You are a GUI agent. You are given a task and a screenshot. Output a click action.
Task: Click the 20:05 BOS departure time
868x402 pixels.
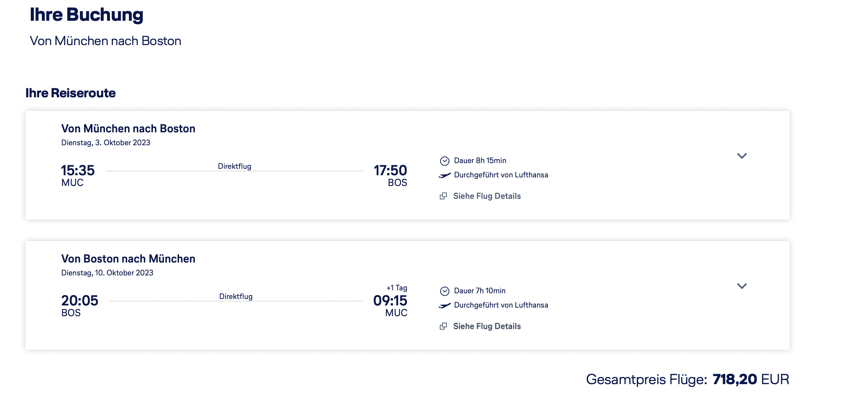click(x=79, y=301)
